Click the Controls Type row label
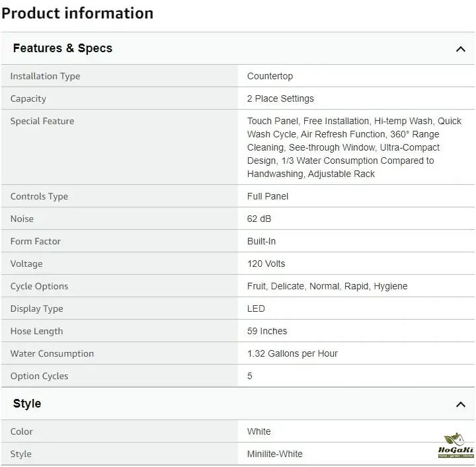 [39, 196]
